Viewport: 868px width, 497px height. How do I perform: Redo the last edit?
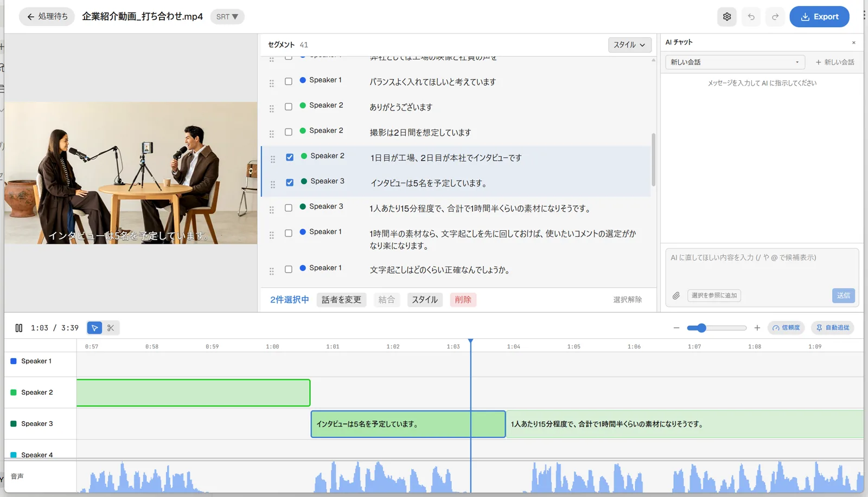click(x=775, y=17)
